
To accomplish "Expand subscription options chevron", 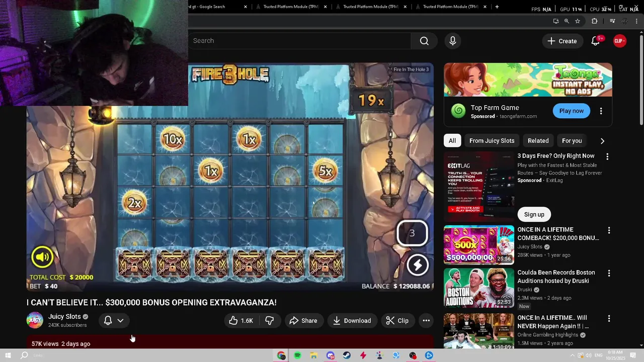I will pos(120,320).
